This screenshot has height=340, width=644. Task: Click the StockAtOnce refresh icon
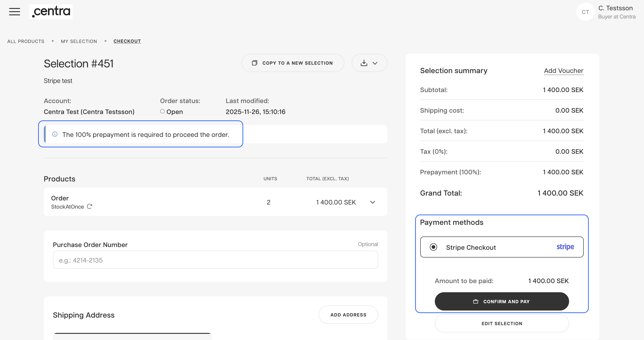click(90, 206)
